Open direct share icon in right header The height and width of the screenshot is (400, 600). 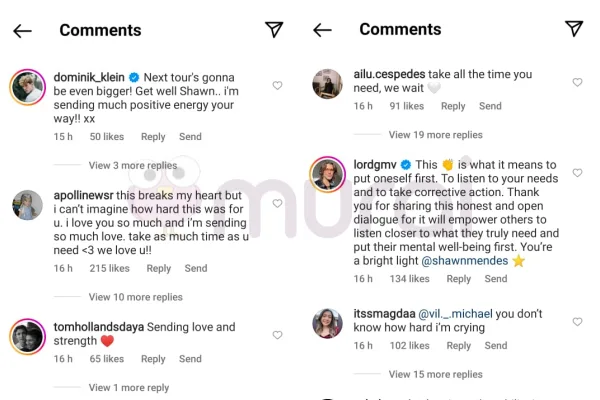(x=574, y=29)
